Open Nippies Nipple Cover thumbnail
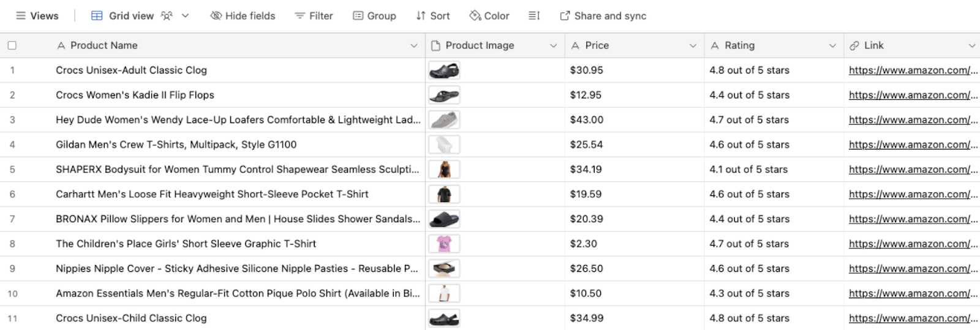 click(444, 269)
